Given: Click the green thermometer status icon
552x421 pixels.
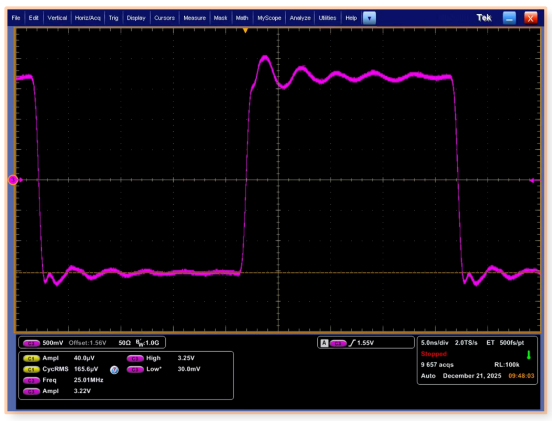Looking at the screenshot, I should pos(528,355).
